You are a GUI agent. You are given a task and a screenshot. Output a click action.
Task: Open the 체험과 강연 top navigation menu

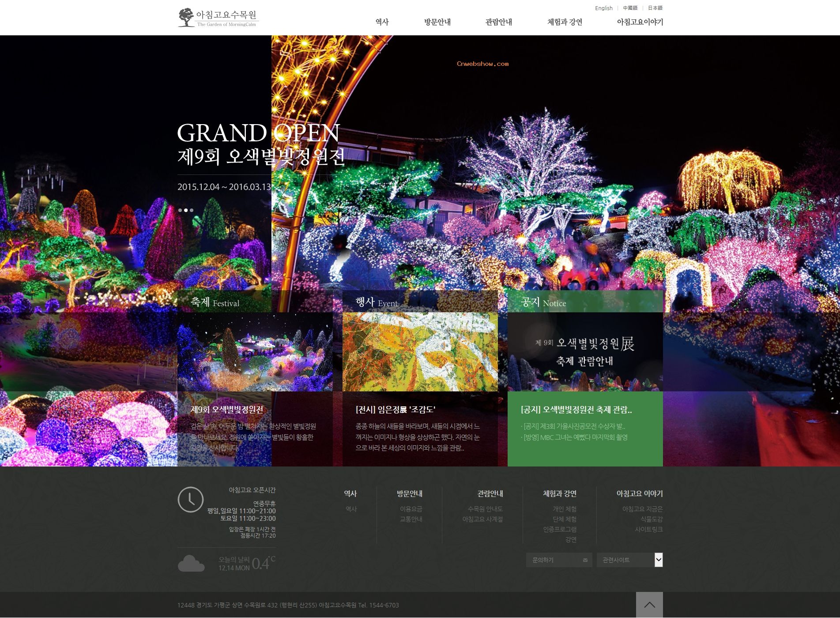click(x=565, y=22)
